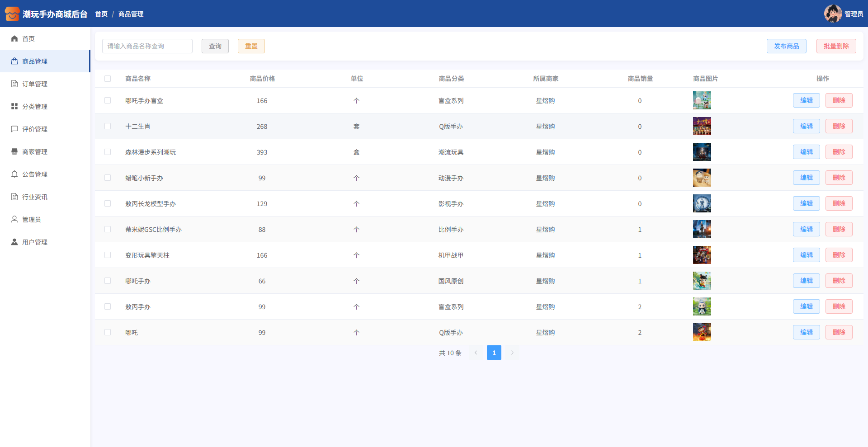Click the order management document icon
Screen dimensions: 868x447
pyautogui.click(x=14, y=84)
